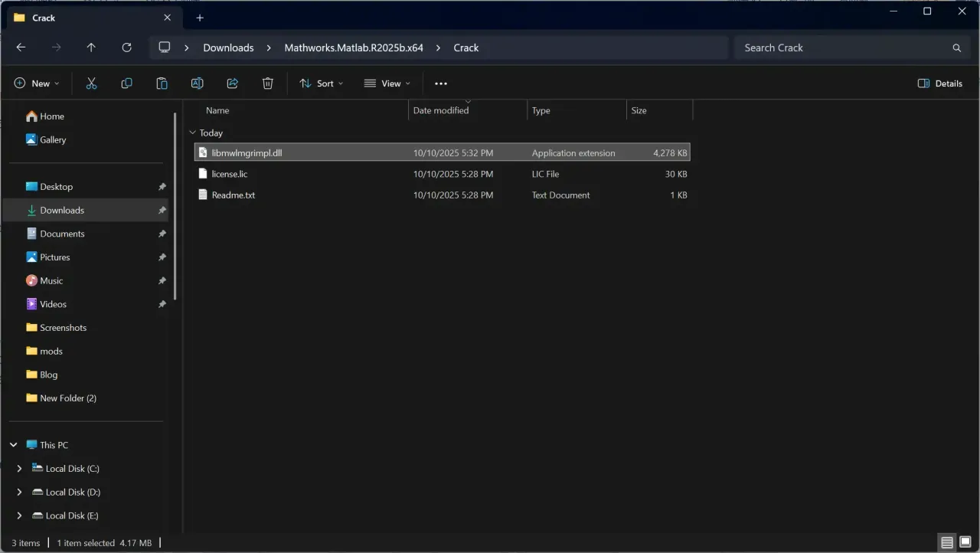Close the Crack tab

pos(168,18)
